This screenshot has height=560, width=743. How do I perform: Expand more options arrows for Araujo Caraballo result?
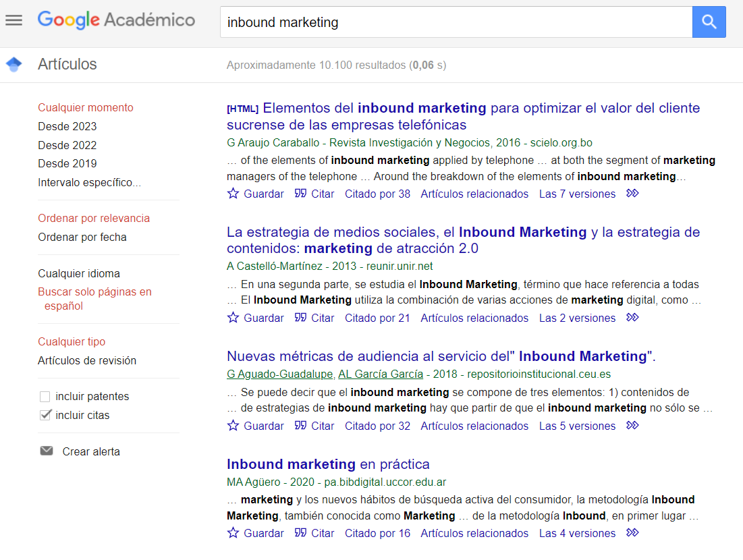(632, 193)
